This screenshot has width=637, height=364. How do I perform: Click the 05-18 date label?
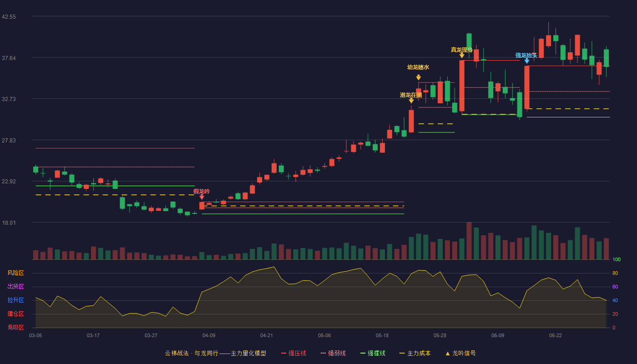click(382, 335)
